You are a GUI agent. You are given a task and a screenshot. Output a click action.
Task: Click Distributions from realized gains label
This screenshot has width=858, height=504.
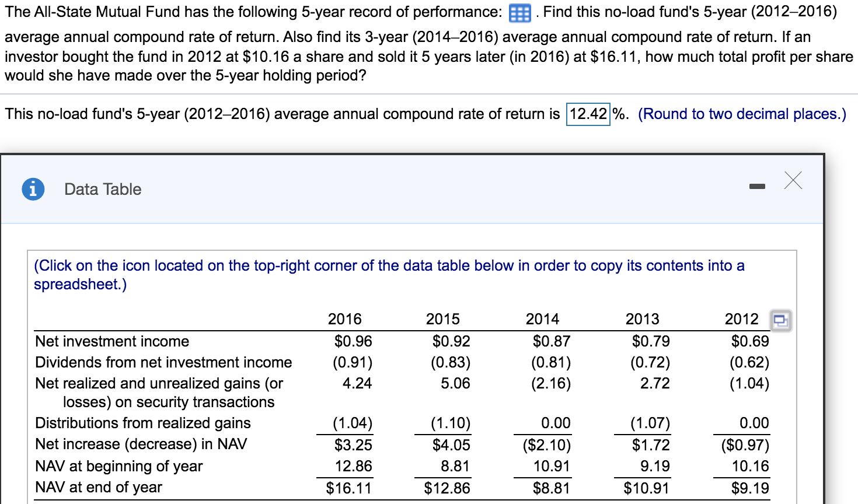point(143,423)
